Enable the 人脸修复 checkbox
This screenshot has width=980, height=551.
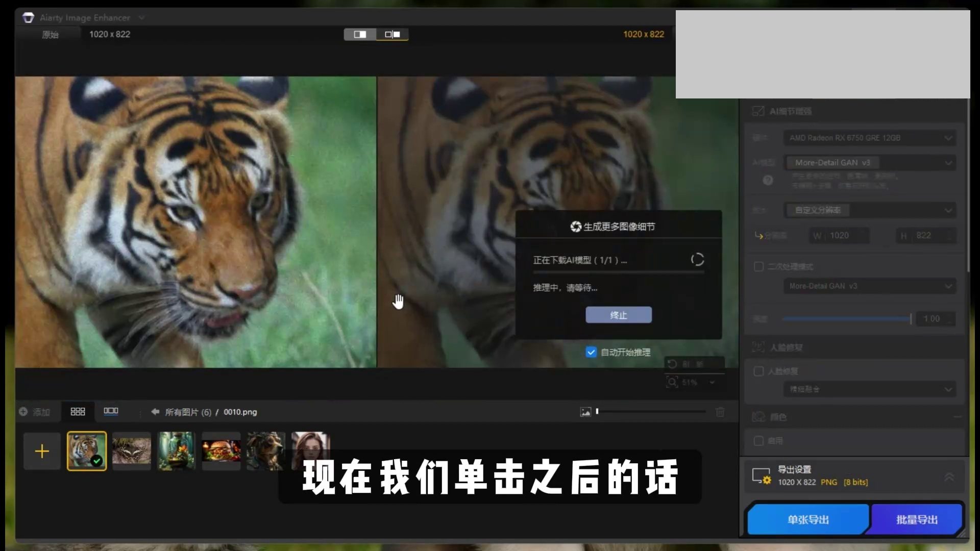[758, 371]
